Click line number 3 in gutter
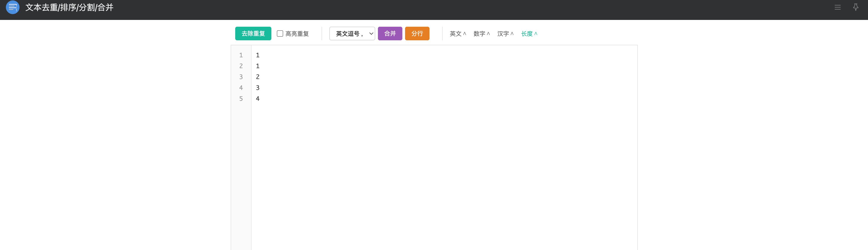The height and width of the screenshot is (250, 868). coord(241,77)
